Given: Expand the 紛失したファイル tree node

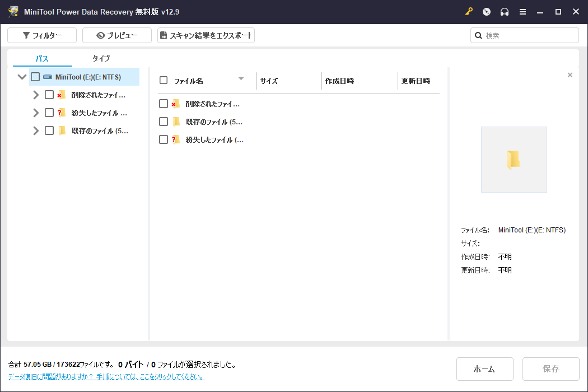Looking at the screenshot, I should (x=36, y=113).
